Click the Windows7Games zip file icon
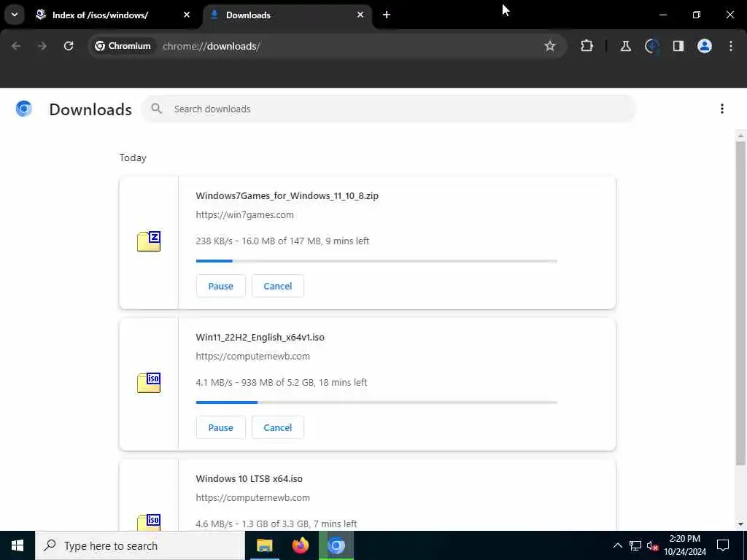Image resolution: width=747 pixels, height=560 pixels. click(x=149, y=241)
